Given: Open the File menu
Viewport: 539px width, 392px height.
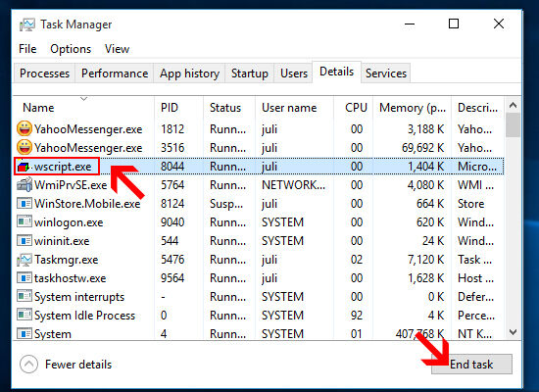Looking at the screenshot, I should coord(27,49).
